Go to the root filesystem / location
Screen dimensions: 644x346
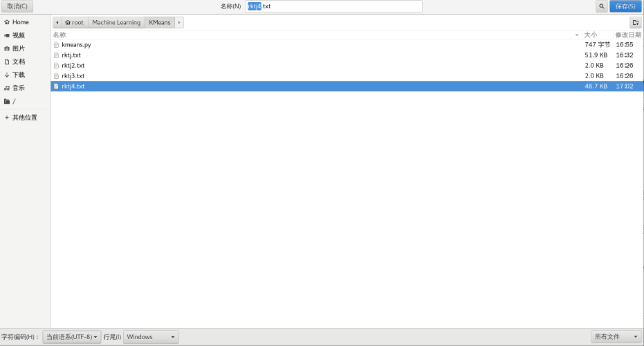pyautogui.click(x=13, y=101)
